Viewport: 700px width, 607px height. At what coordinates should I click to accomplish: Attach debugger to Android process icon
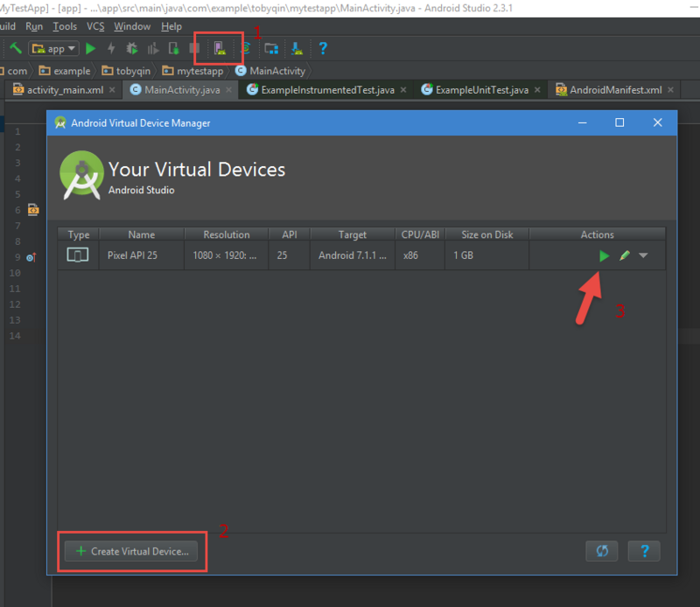pyautogui.click(x=173, y=48)
